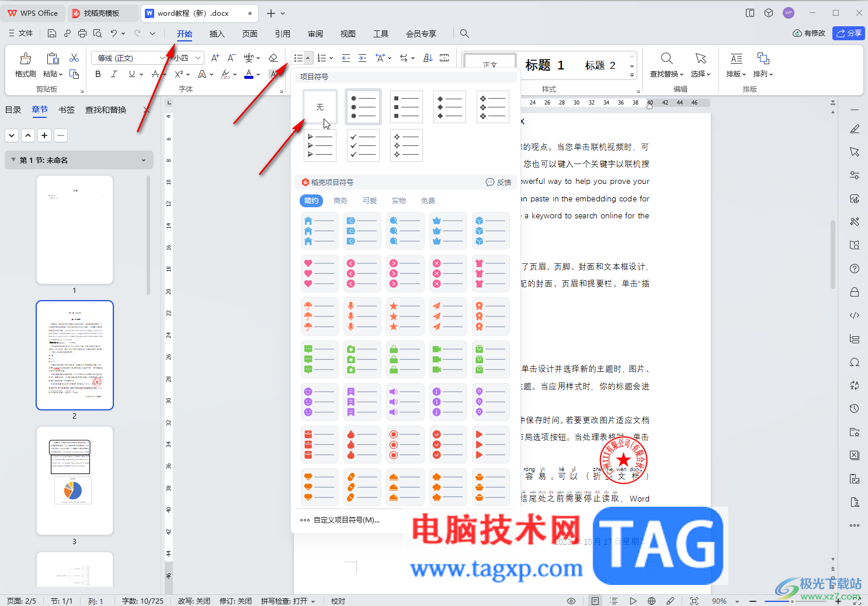Click the Format Painter icon
Image resolution: width=868 pixels, height=606 pixels.
click(x=26, y=58)
